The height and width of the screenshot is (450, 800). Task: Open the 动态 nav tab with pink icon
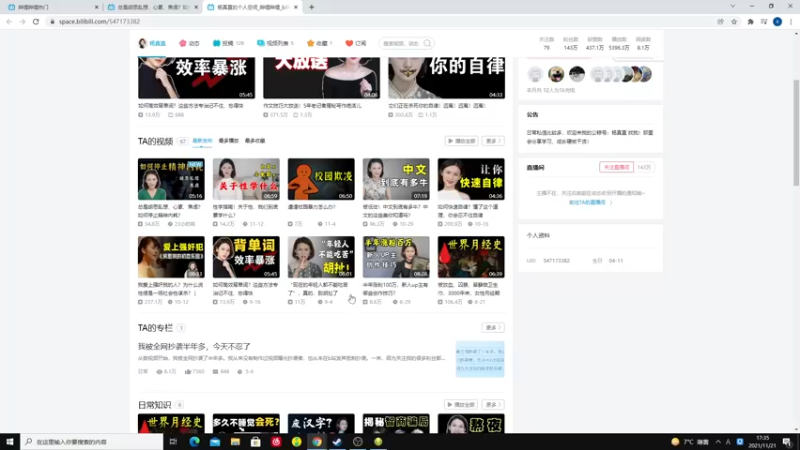[189, 43]
